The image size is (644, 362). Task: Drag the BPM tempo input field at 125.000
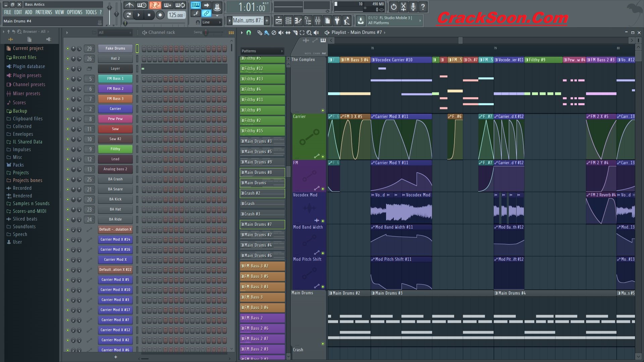176,15
